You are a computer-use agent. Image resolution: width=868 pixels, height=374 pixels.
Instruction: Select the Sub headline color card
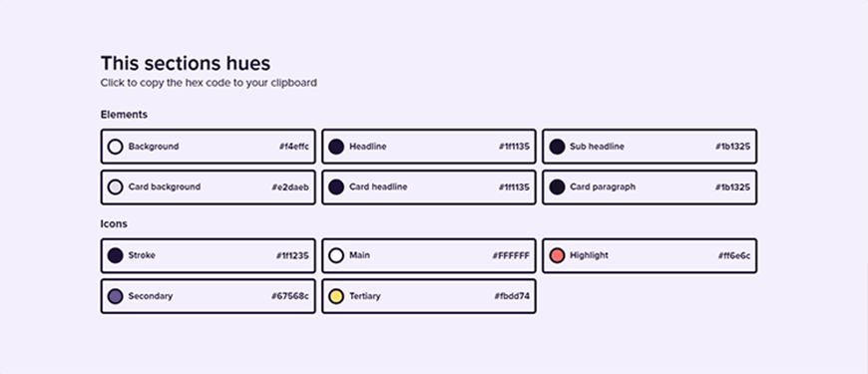(x=650, y=147)
